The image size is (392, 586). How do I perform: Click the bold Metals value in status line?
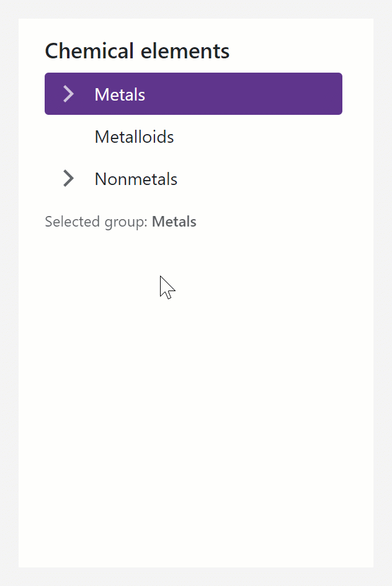[174, 222]
